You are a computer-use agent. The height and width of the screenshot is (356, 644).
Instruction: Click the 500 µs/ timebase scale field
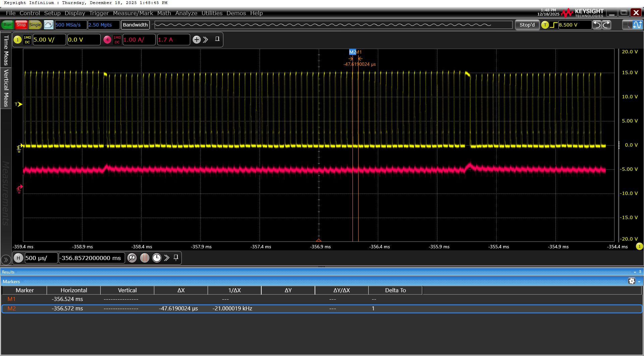tap(41, 258)
